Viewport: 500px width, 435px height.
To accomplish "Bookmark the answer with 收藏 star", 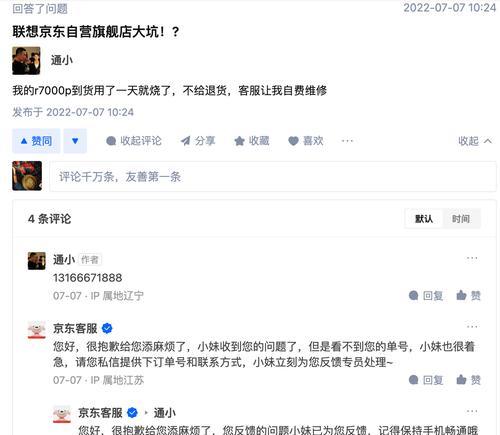I will point(252,141).
